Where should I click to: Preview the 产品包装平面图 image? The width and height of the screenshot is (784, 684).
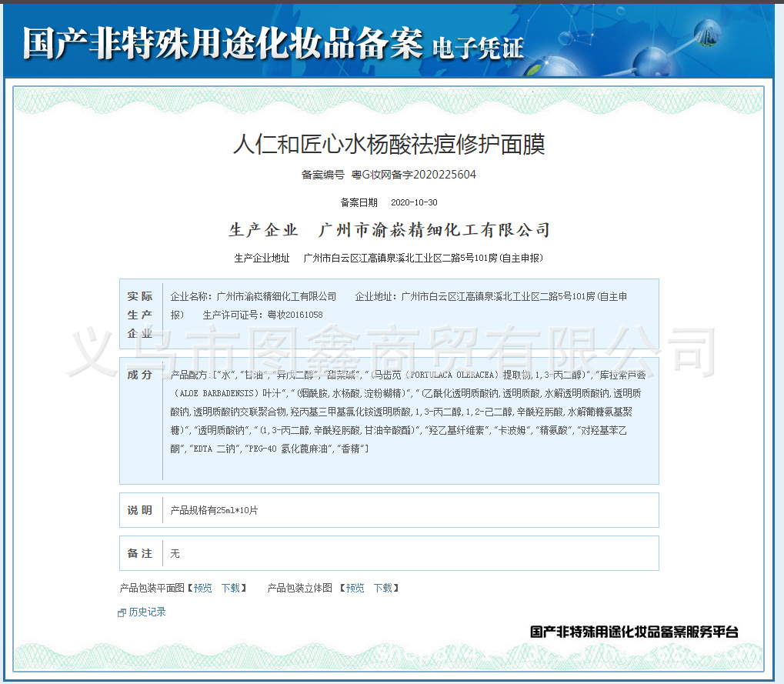tap(202, 588)
